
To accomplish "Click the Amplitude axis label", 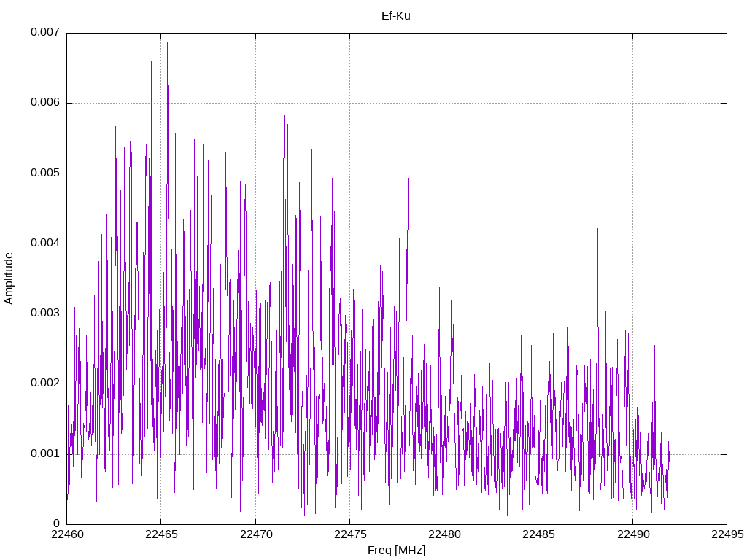I will coord(9,279).
